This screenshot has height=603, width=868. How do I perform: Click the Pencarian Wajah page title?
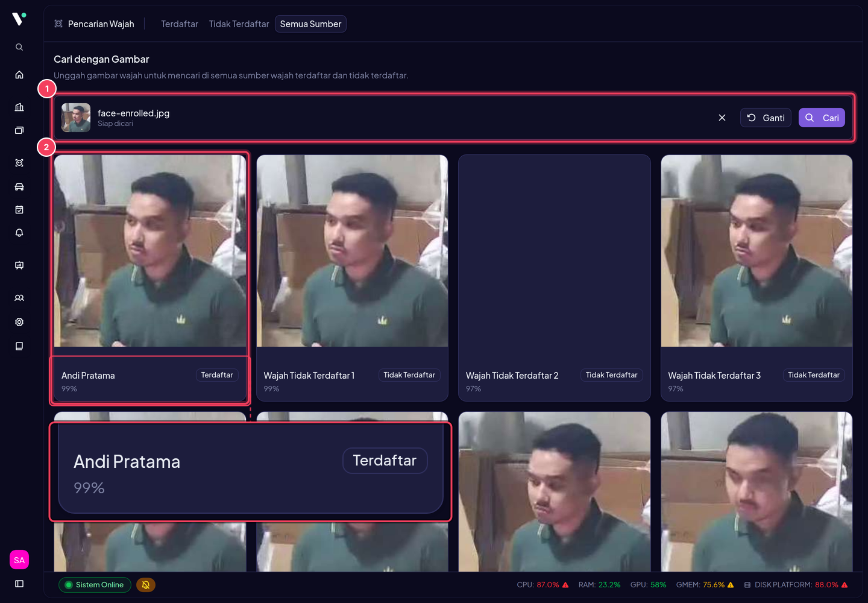101,24
